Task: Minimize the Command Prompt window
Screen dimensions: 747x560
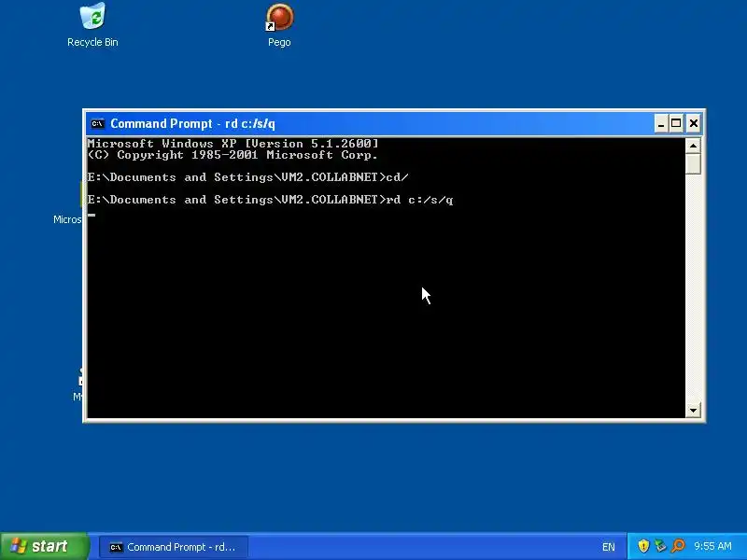Action: pyautogui.click(x=661, y=124)
